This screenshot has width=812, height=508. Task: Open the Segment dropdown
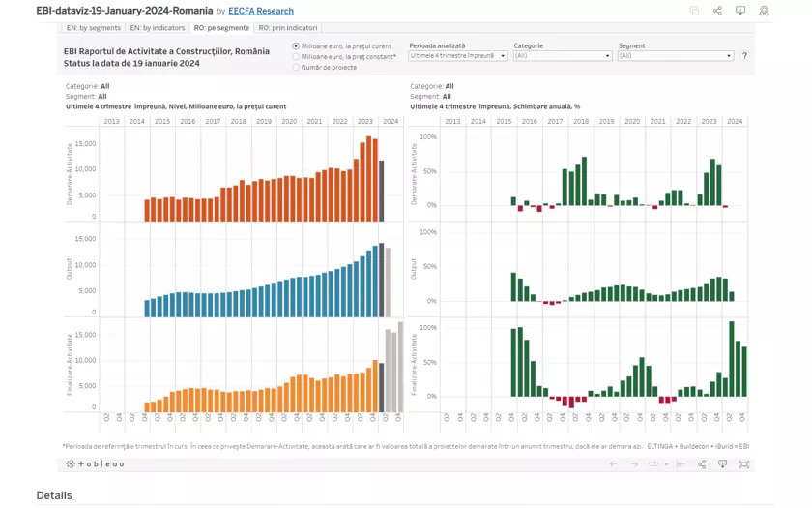tap(676, 55)
